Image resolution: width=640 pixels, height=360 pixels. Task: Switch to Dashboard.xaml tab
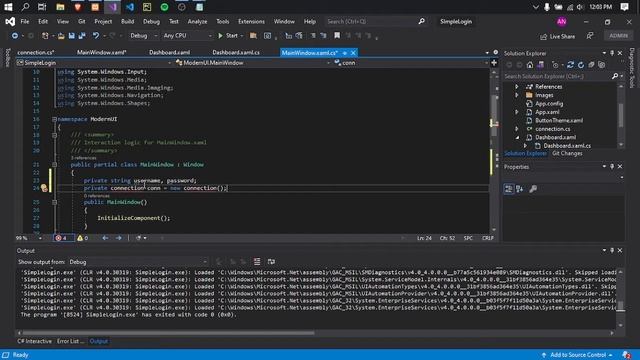[x=169, y=53]
